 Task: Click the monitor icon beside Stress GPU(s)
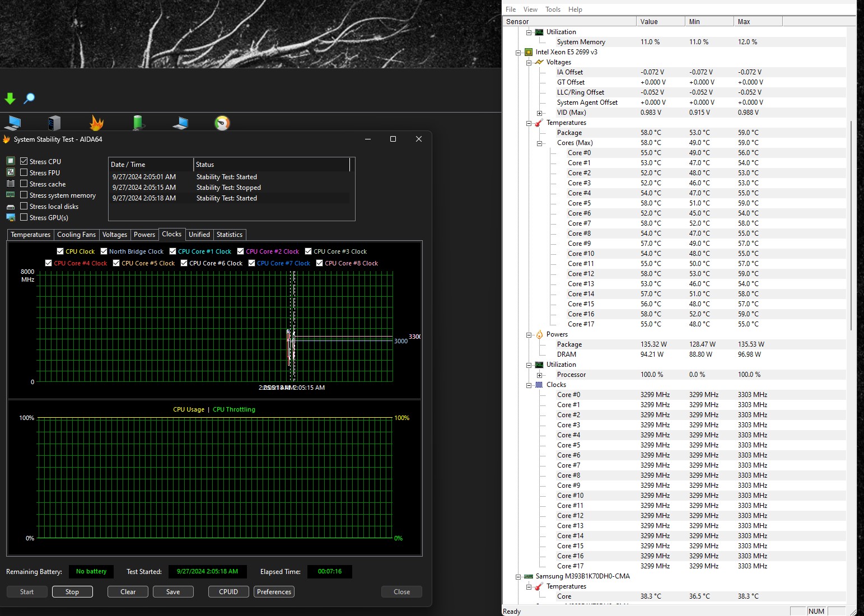click(x=11, y=217)
